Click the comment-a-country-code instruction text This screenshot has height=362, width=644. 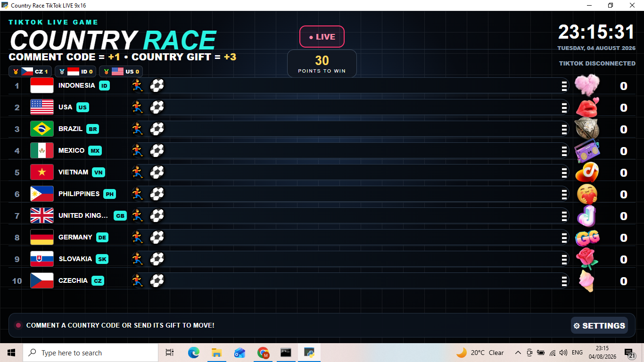pyautogui.click(x=120, y=325)
